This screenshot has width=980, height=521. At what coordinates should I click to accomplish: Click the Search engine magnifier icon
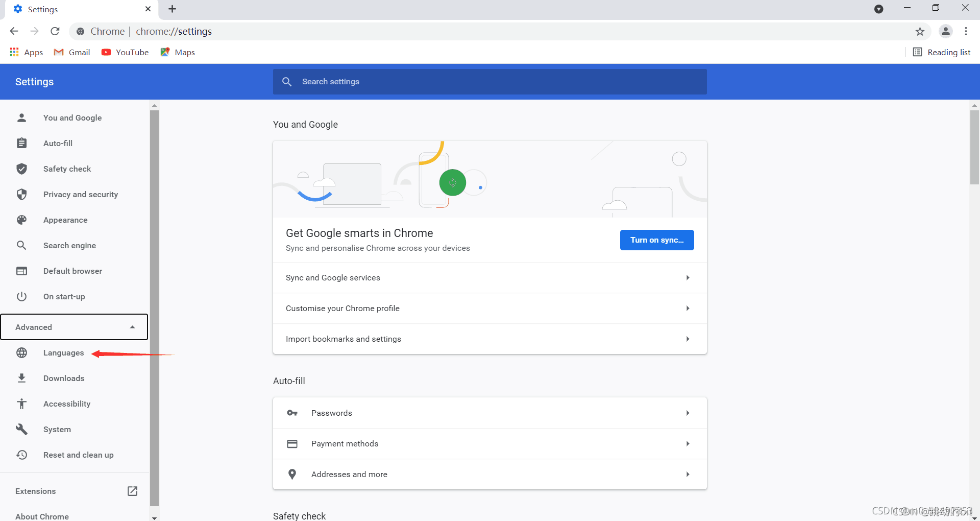pyautogui.click(x=21, y=245)
